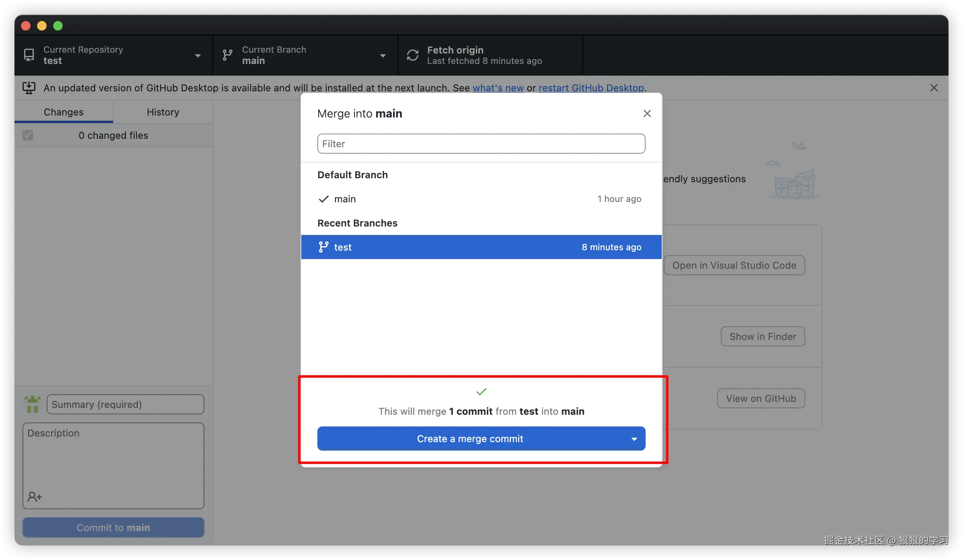Close the Merge into main dialog
Image resolution: width=963 pixels, height=560 pixels.
647,113
